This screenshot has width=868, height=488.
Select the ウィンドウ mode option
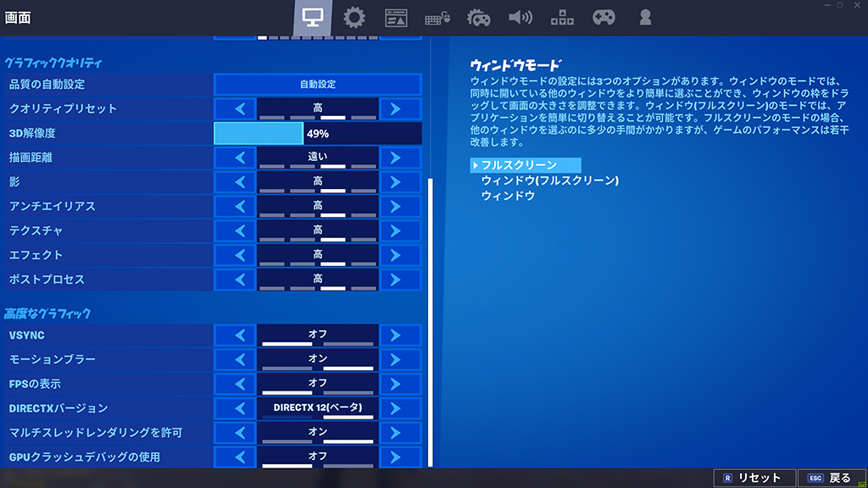pyautogui.click(x=508, y=196)
